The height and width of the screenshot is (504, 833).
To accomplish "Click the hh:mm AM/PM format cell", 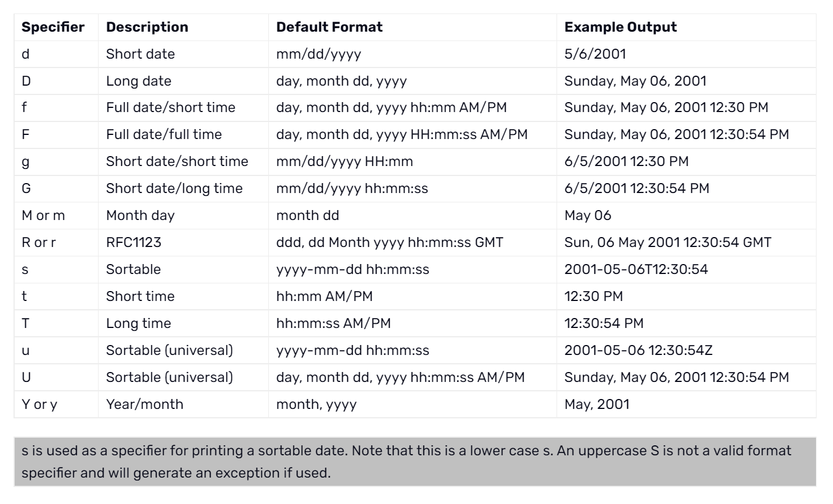I will click(x=412, y=296).
